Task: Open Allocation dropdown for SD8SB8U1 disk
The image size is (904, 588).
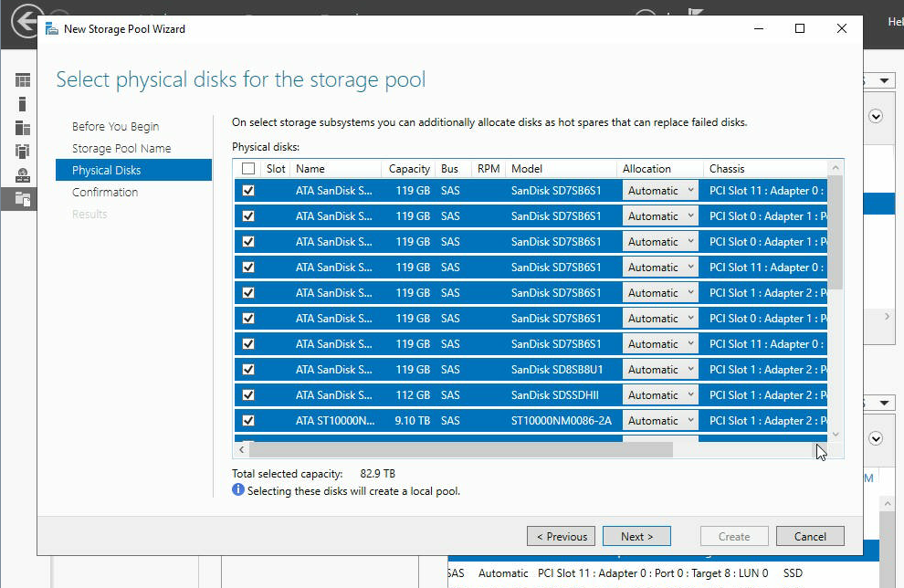Action: [661, 370]
